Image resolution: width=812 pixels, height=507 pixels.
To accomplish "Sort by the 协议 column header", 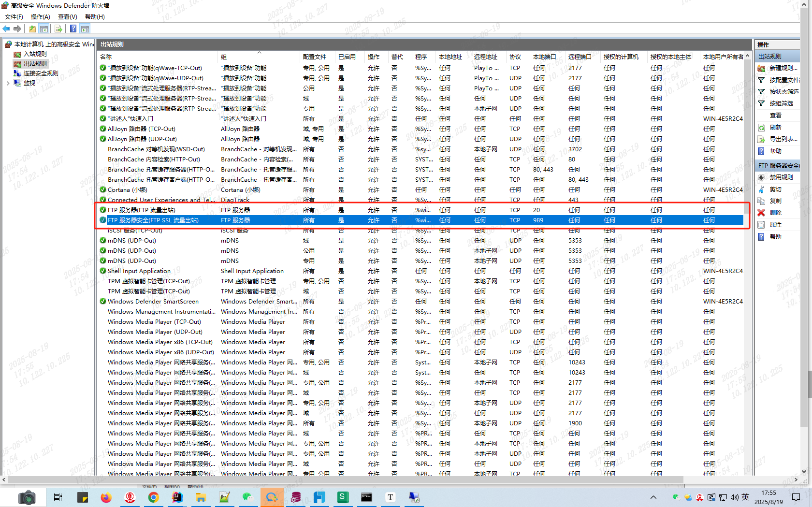I will [x=515, y=57].
